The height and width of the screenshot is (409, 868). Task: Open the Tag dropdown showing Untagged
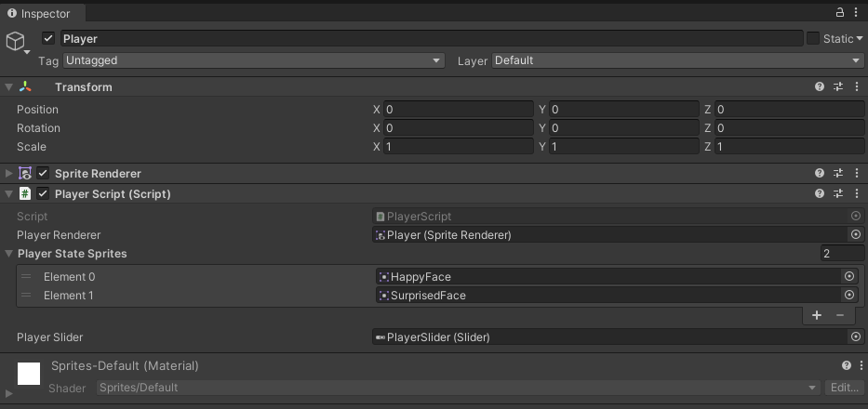point(254,60)
